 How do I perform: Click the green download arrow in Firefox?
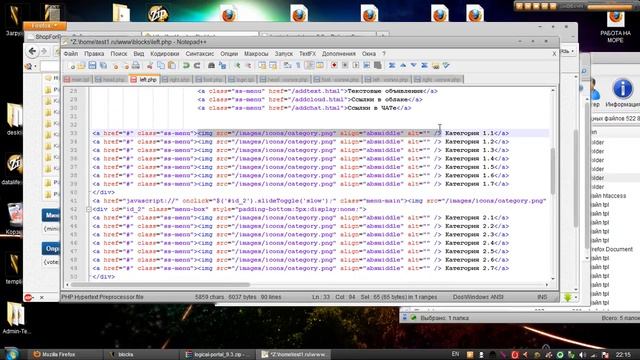click(568, 298)
